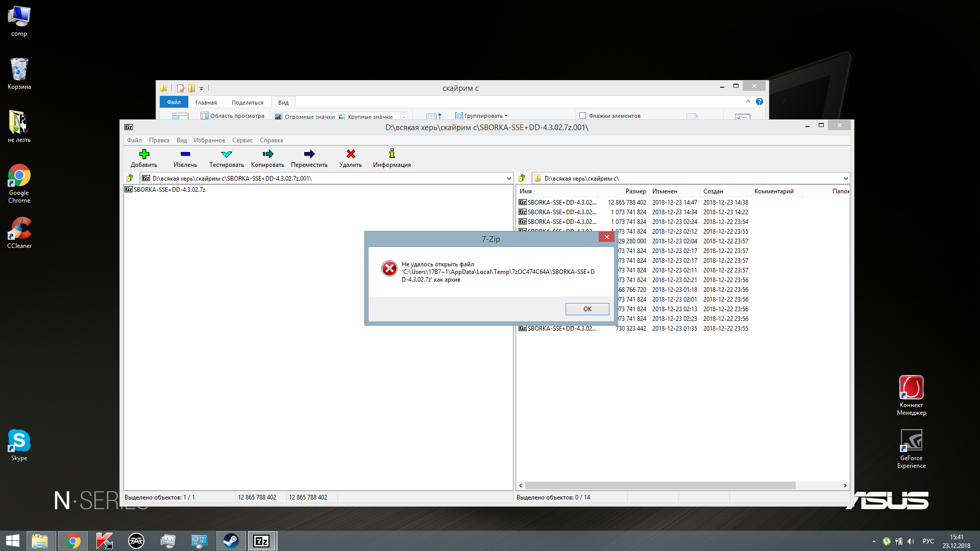Click the Information (Информация) icon
Viewport: 980px width, 551px height.
(x=391, y=154)
